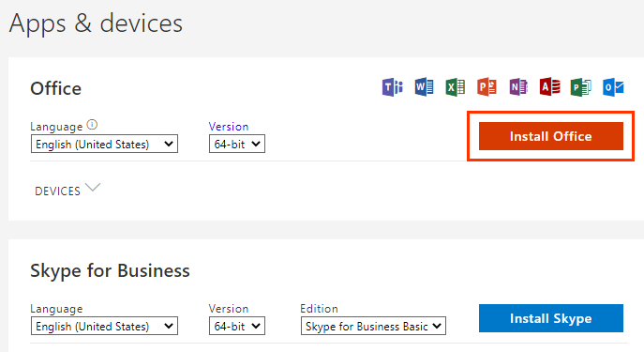Viewport: 644px width, 352px height.
Task: Click the Install Skype button
Action: pyautogui.click(x=551, y=318)
